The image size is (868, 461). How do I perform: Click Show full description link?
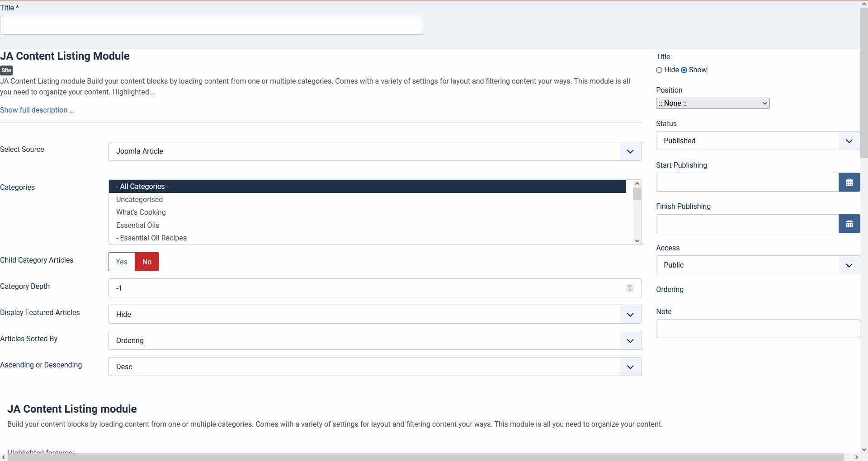tap(37, 110)
